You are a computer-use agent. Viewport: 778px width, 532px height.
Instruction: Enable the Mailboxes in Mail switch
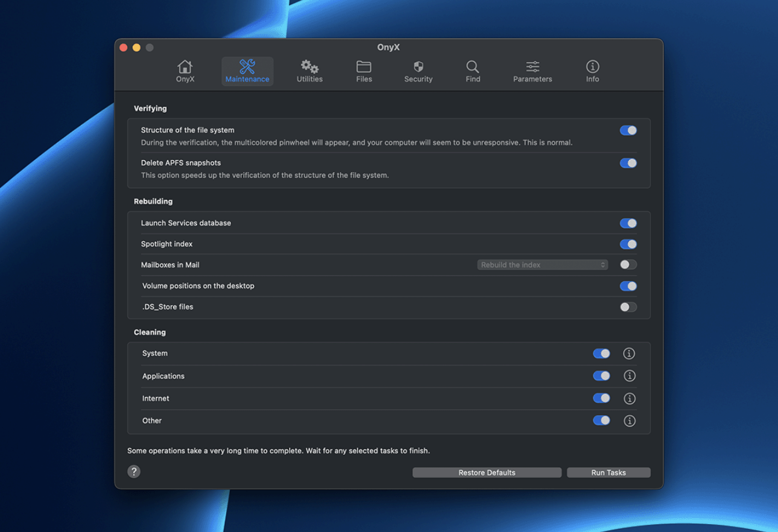coord(628,265)
